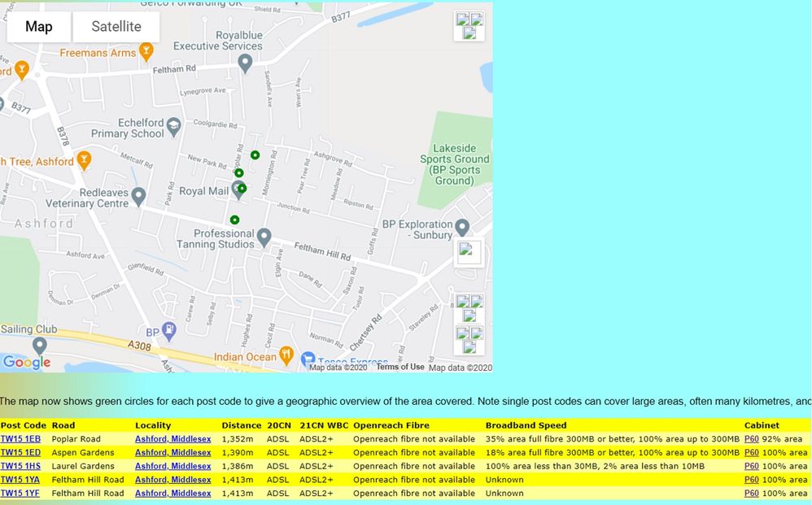
Task: Select the Sailing Club map pin
Action: tap(39, 346)
